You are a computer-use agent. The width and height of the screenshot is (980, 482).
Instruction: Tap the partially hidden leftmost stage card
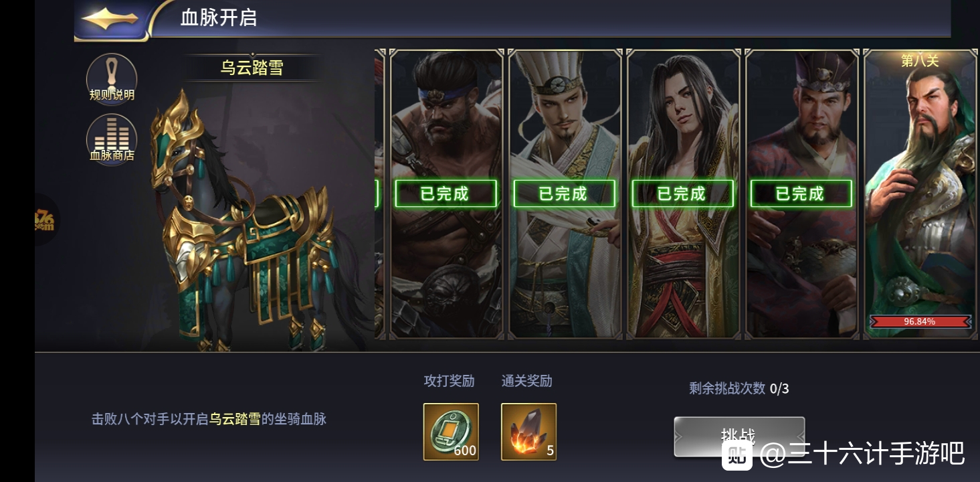tap(380, 194)
